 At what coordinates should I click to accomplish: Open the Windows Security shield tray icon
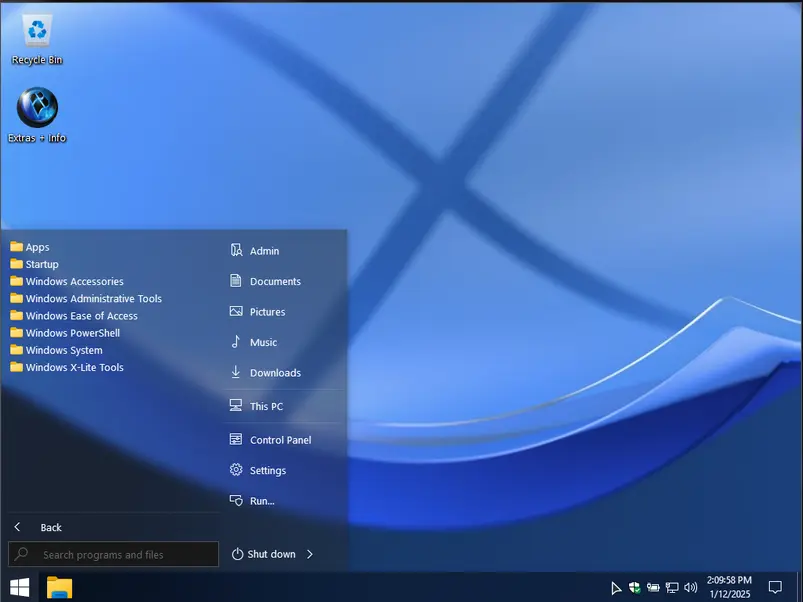(x=635, y=588)
